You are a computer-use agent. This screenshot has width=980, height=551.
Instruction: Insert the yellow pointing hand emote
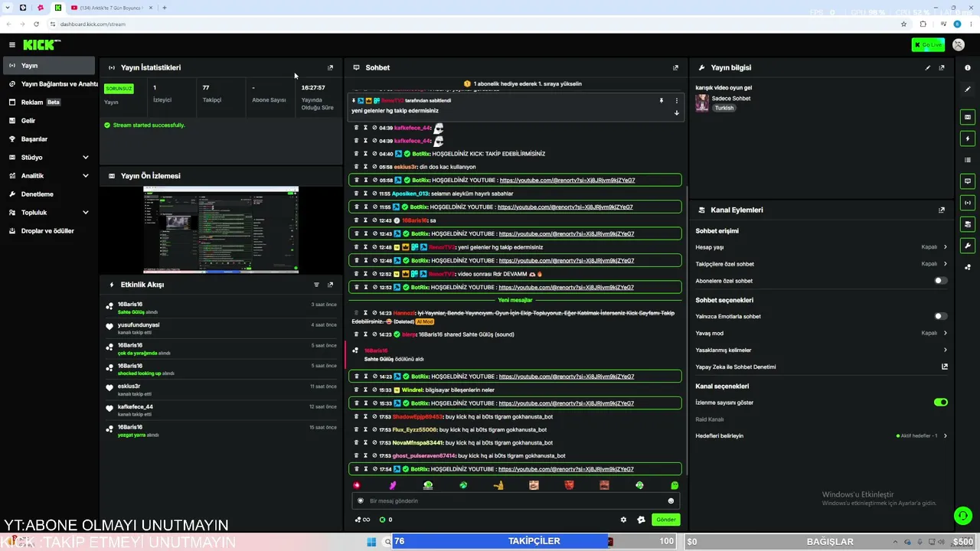point(498,485)
